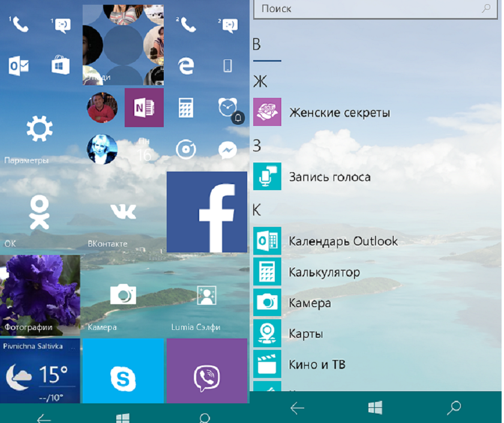This screenshot has width=504, height=423.
Task: Open weather tile for Pivnichna Saltivka
Action: point(40,371)
